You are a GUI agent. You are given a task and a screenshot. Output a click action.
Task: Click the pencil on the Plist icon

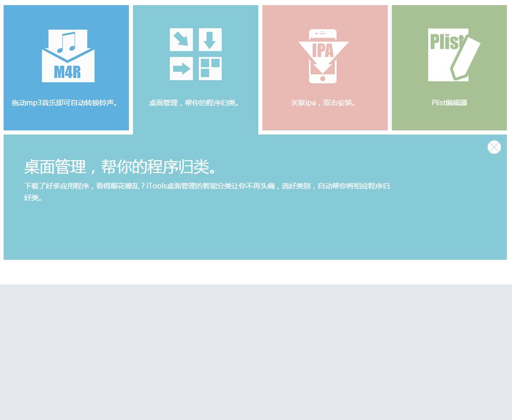466,58
